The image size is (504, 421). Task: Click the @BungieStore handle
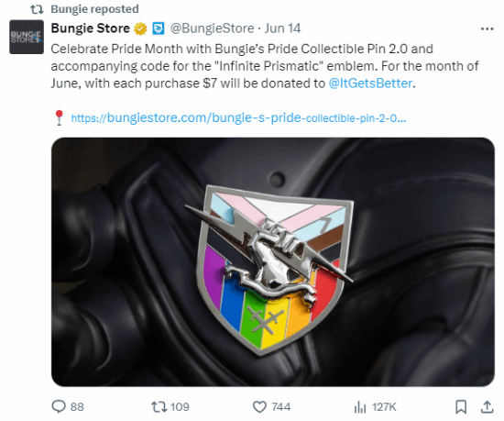(x=213, y=28)
